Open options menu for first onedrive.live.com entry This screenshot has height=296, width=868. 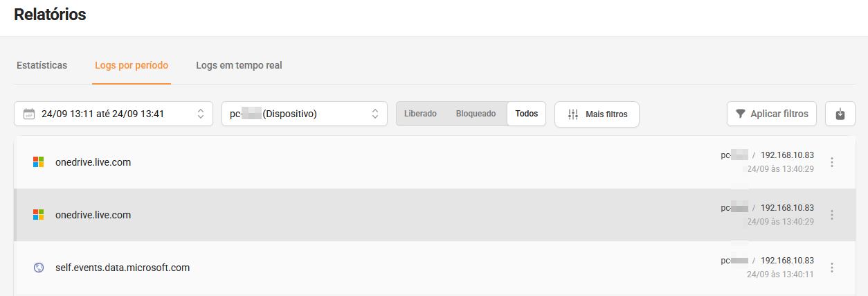[x=832, y=162]
